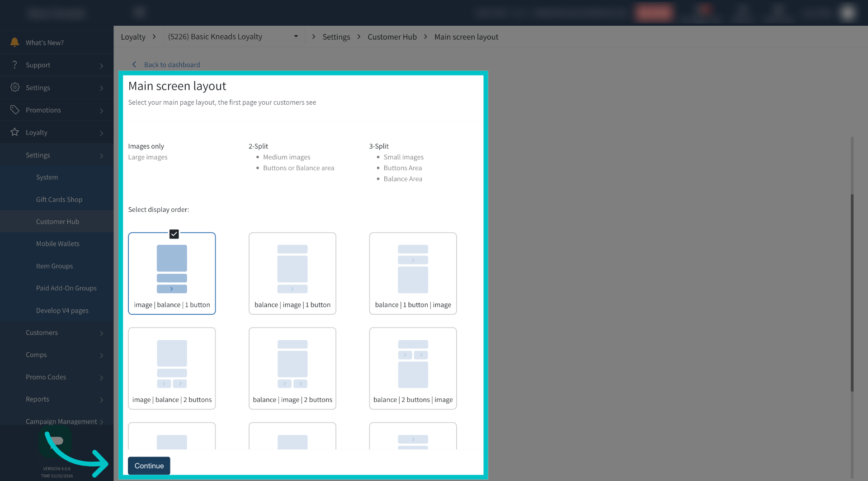
Task: Click the Continue button
Action: 149,466
